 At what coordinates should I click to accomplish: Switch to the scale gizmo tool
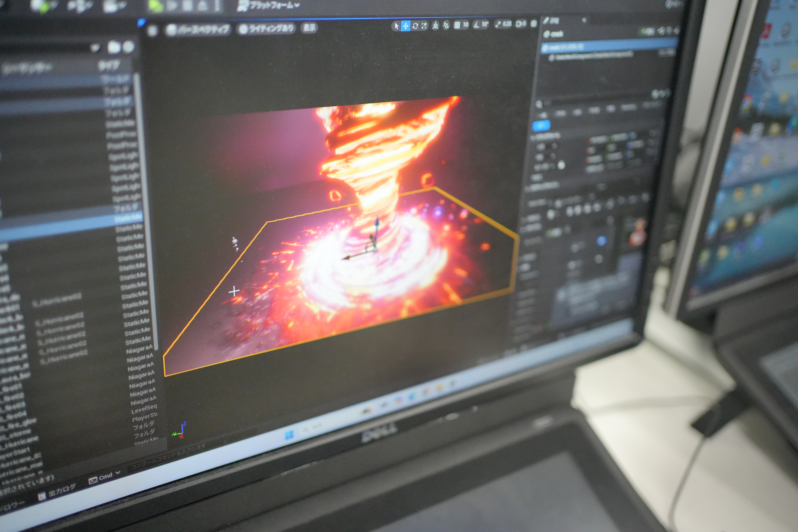tap(424, 26)
